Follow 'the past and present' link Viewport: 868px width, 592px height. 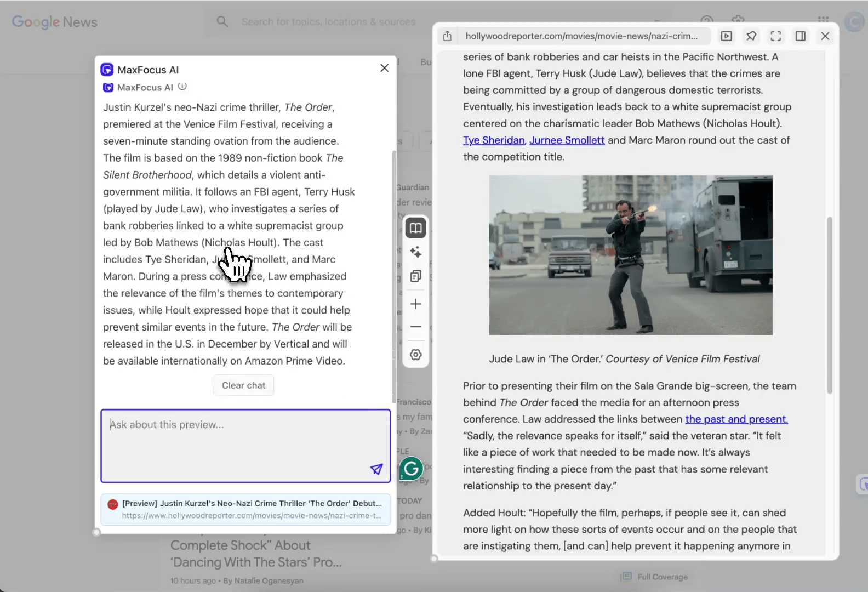coord(736,419)
